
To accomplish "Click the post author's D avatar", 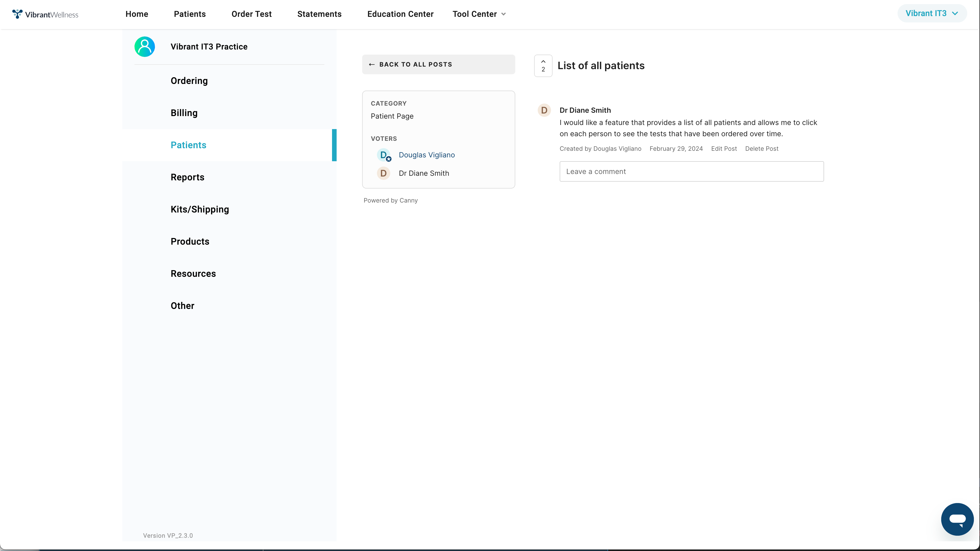I will pos(544,110).
